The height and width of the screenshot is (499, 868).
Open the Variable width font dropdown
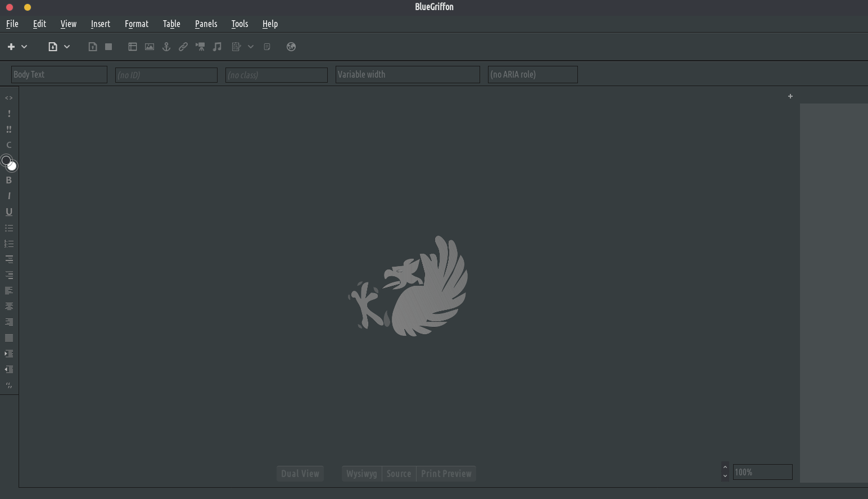[x=407, y=75]
